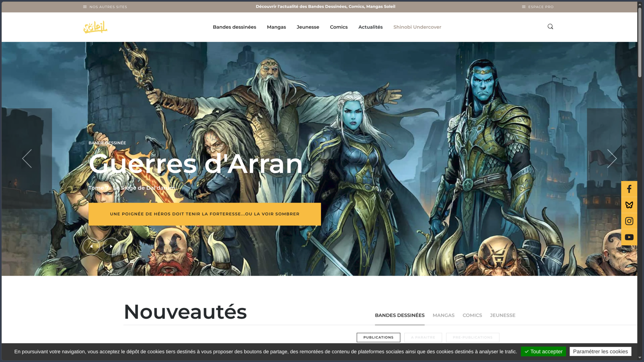Go to the previous slide with large left arrow
Screen dimensions: 644x362
pyautogui.click(x=27, y=159)
